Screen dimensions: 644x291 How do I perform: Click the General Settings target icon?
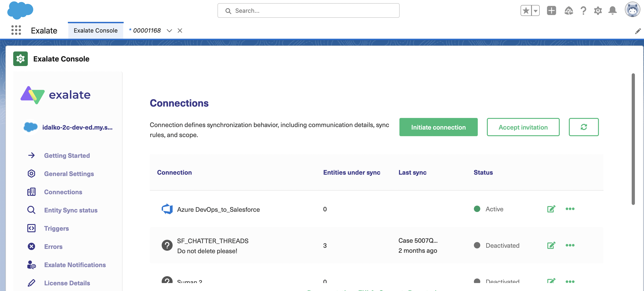point(31,173)
